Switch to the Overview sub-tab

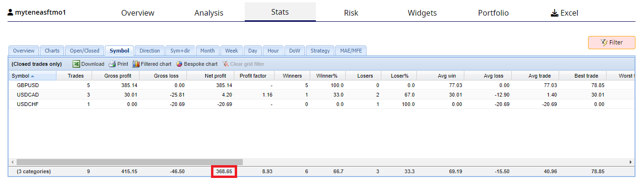coord(24,51)
